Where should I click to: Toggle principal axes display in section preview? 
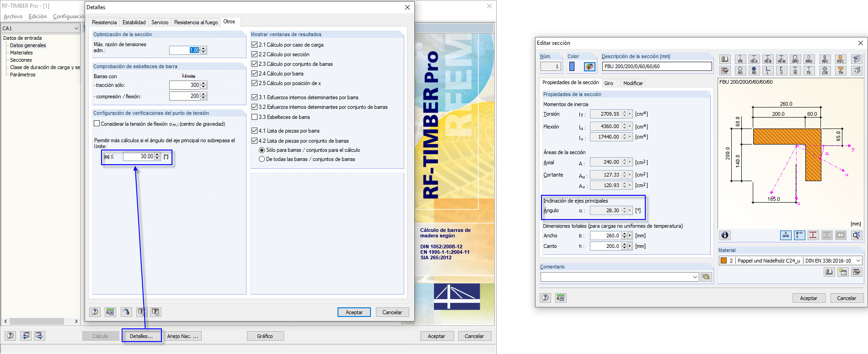coord(799,235)
